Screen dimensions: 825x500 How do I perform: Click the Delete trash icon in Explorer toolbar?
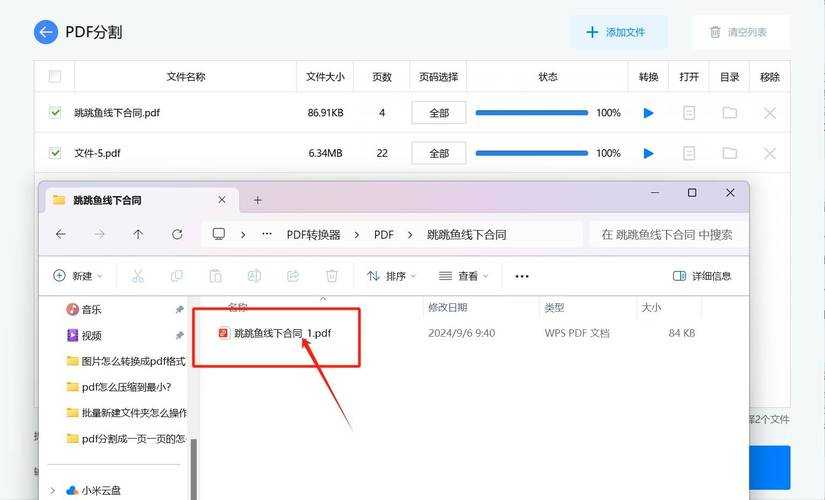pos(332,276)
